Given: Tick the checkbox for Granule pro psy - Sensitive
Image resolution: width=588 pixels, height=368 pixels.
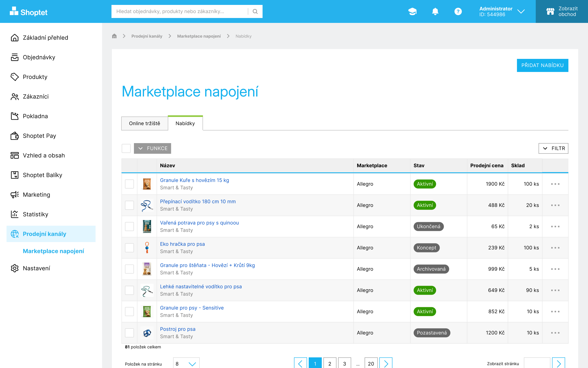Looking at the screenshot, I should [x=129, y=311].
